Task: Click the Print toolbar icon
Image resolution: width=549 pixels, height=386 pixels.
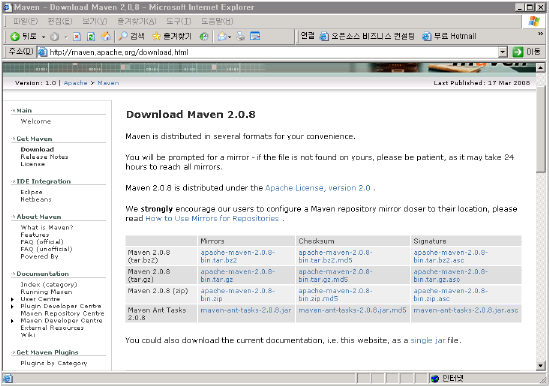Action: point(241,36)
